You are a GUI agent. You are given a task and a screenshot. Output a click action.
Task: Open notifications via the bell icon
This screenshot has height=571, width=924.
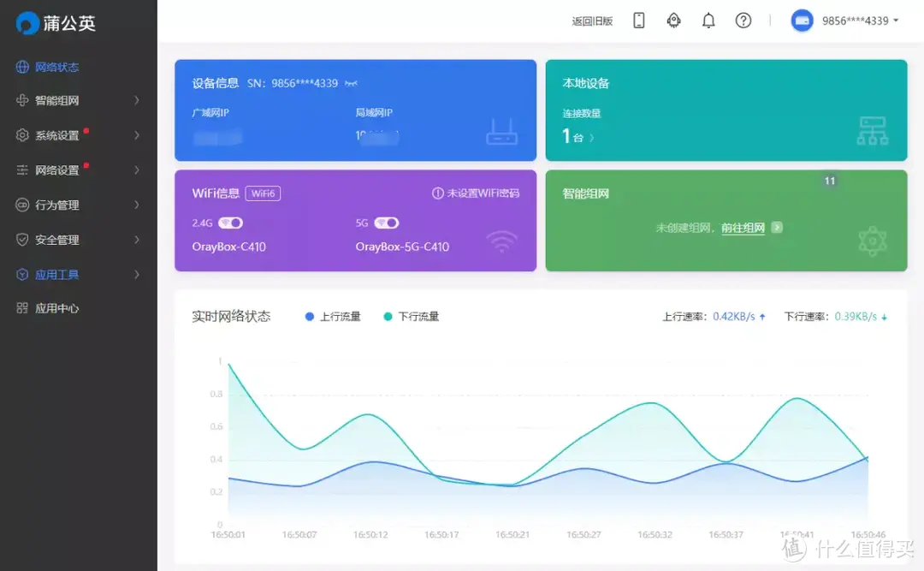pyautogui.click(x=708, y=20)
